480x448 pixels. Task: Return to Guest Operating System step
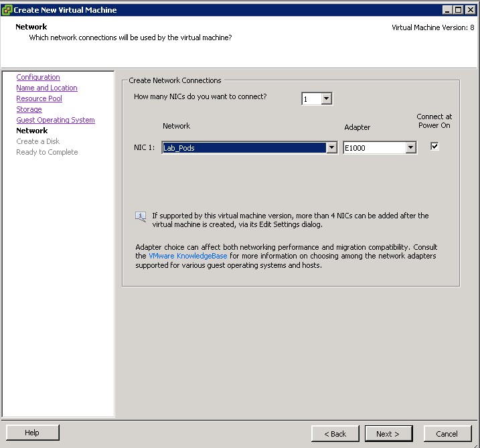pyautogui.click(x=56, y=120)
